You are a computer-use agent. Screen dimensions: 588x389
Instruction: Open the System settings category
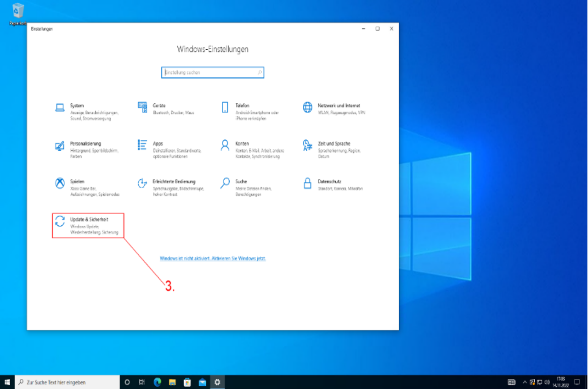(x=77, y=106)
